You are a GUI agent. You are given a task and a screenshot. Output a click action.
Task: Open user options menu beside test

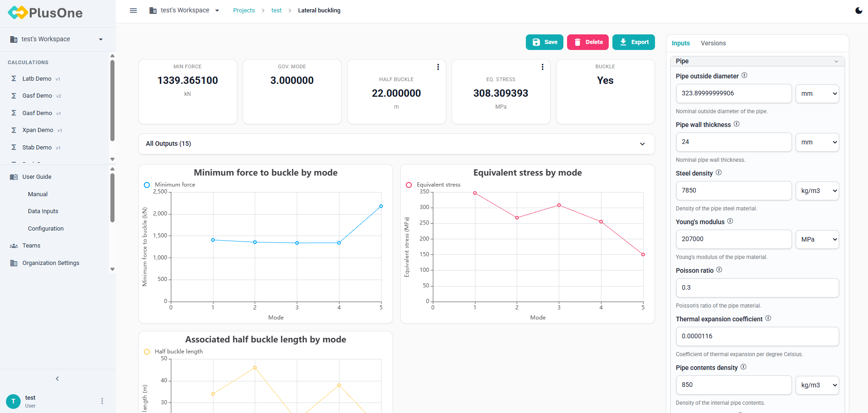point(102,401)
